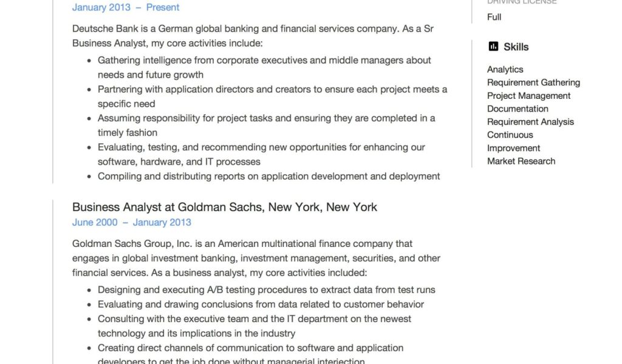622x364 pixels.
Task: Click the Driving License label
Action: (522, 2)
